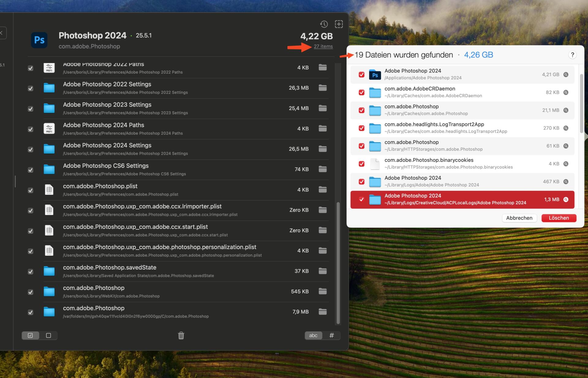Screen dimensions: 588x378
Task: Reveal Adobe Photoshop CS6 Settings folder
Action: click(322, 169)
